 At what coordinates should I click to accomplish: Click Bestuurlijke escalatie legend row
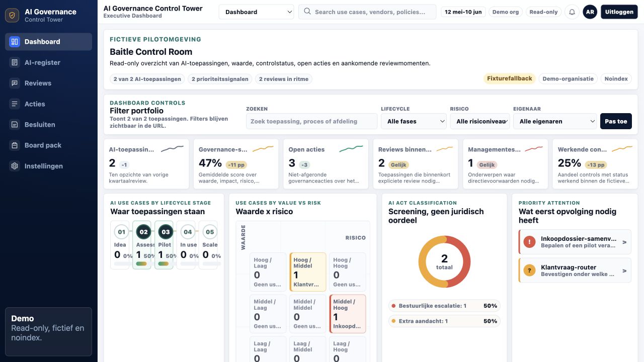[444, 306]
